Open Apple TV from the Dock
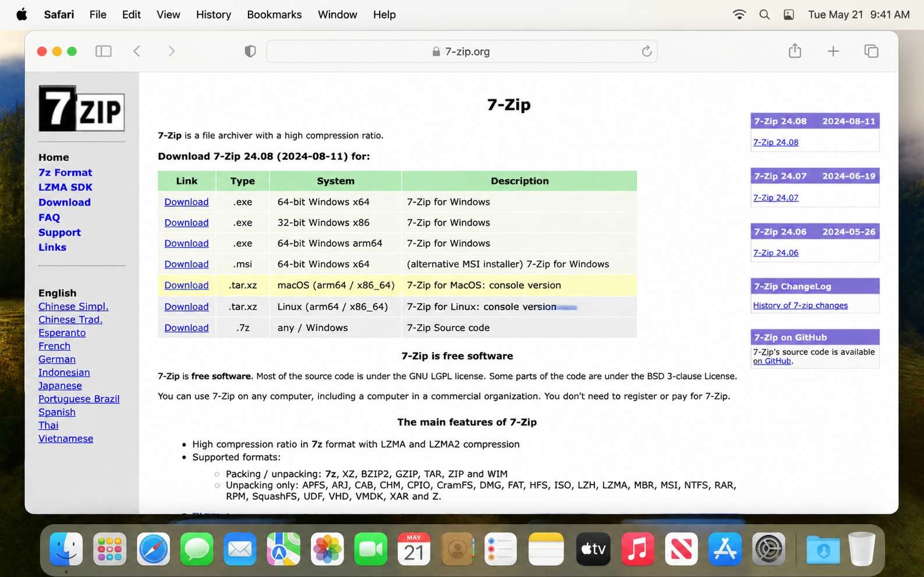The width and height of the screenshot is (924, 577). click(x=593, y=548)
